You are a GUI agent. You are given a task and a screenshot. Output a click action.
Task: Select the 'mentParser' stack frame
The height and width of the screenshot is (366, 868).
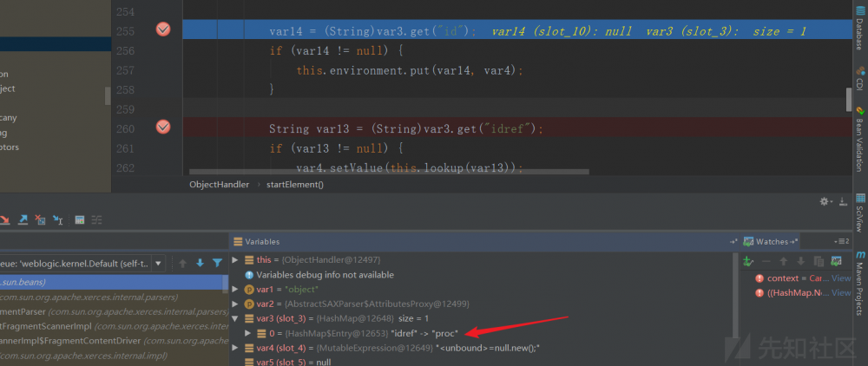[114, 312]
